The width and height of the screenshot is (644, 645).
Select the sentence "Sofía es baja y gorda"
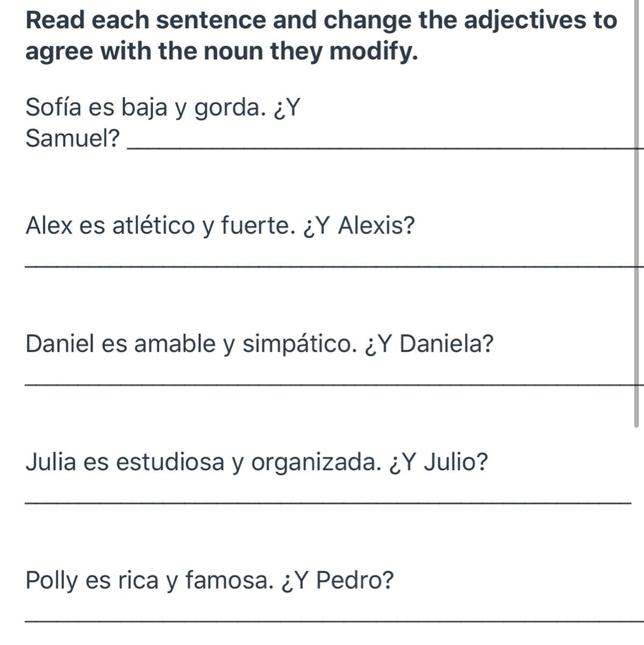pos(145,109)
